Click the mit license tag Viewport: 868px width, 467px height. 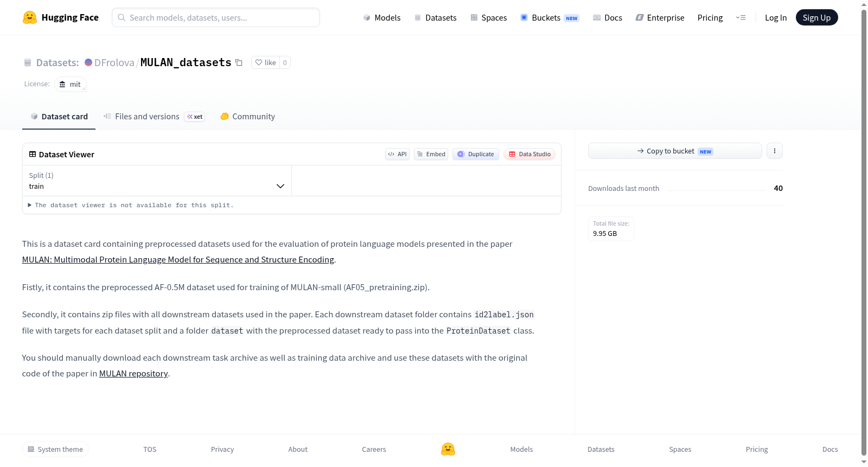71,84
